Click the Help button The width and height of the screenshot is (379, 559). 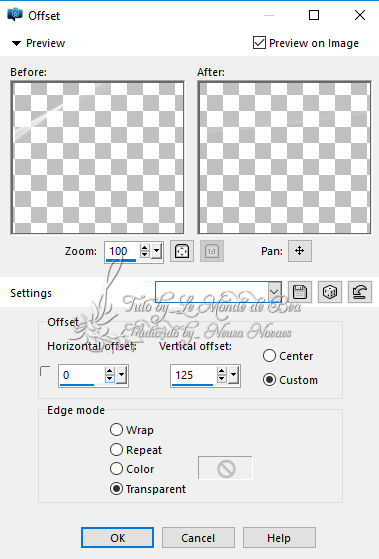point(279,538)
